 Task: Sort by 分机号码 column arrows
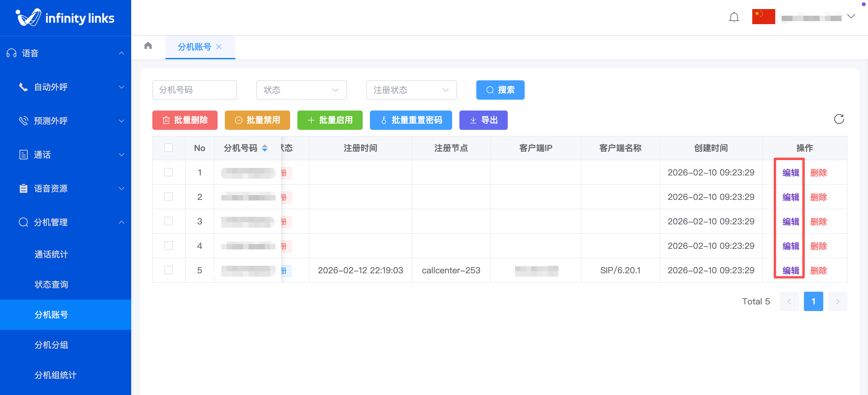[265, 148]
